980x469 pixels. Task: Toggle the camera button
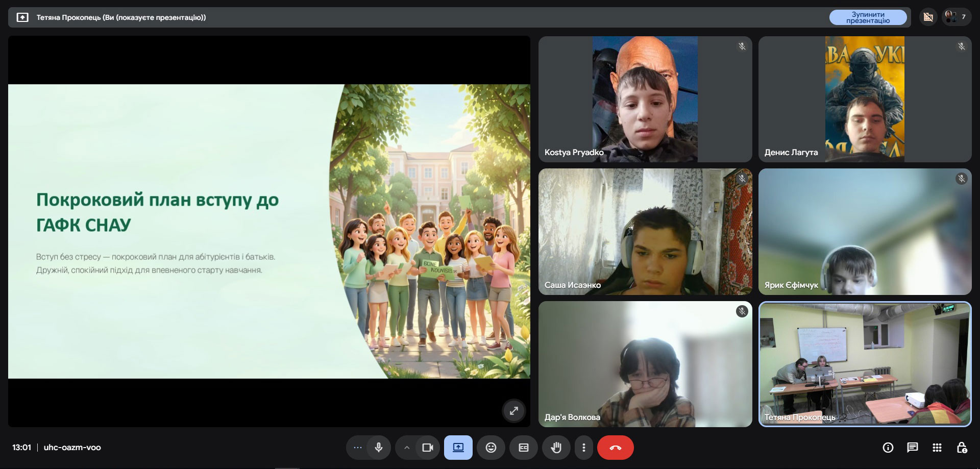pos(428,448)
